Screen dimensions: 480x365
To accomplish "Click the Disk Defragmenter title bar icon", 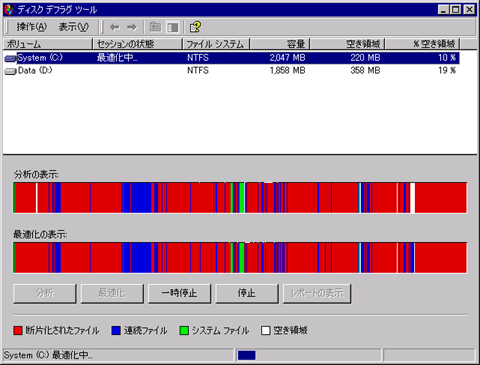I will tap(10, 9).
